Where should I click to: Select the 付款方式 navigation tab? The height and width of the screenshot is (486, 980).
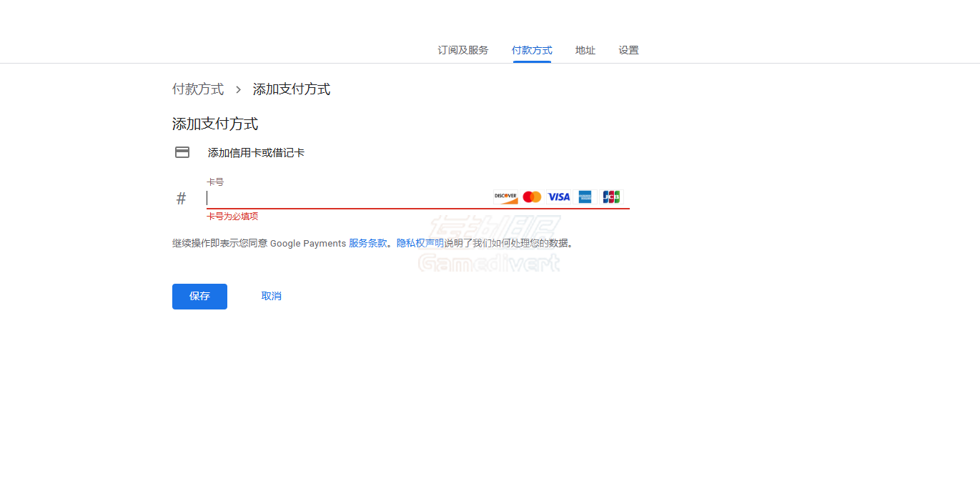[x=532, y=50]
